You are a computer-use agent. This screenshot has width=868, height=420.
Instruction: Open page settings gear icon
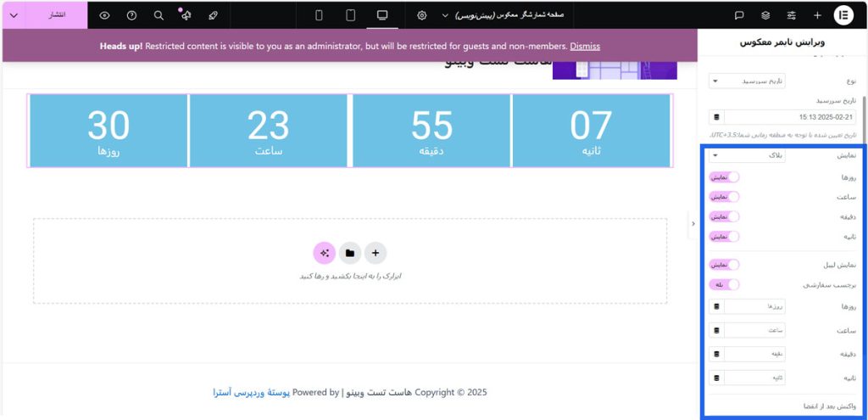[422, 15]
